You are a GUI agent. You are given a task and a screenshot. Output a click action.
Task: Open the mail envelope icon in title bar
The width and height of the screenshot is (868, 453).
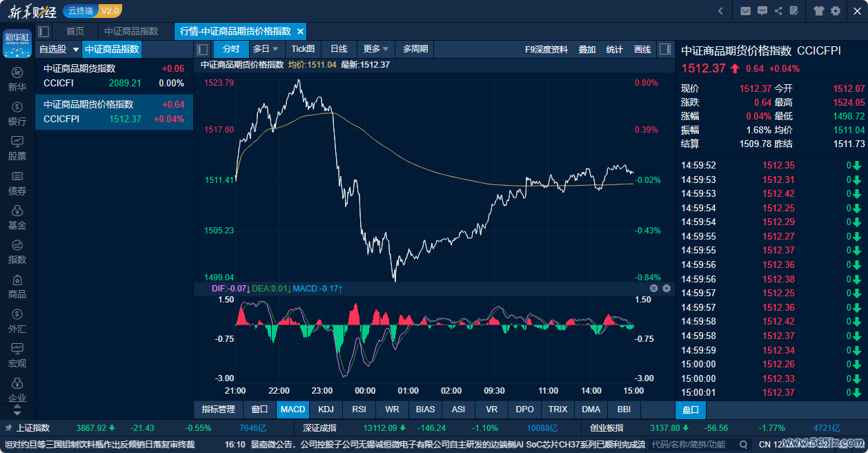[x=745, y=11]
